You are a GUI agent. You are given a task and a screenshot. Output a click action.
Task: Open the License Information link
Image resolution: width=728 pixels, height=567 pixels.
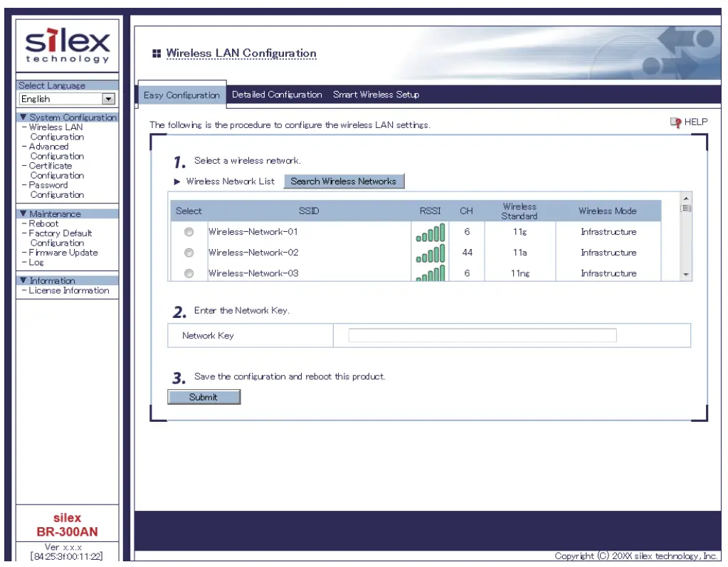click(x=69, y=290)
